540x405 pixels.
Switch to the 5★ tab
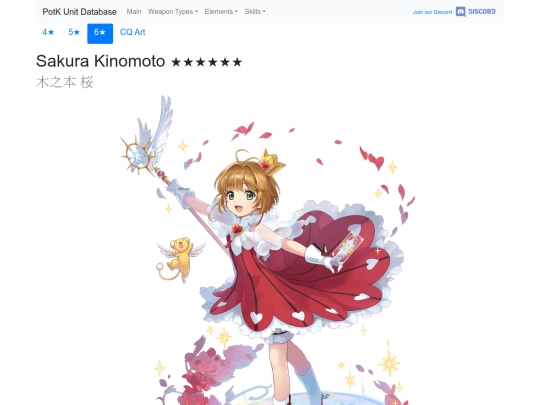pyautogui.click(x=74, y=32)
